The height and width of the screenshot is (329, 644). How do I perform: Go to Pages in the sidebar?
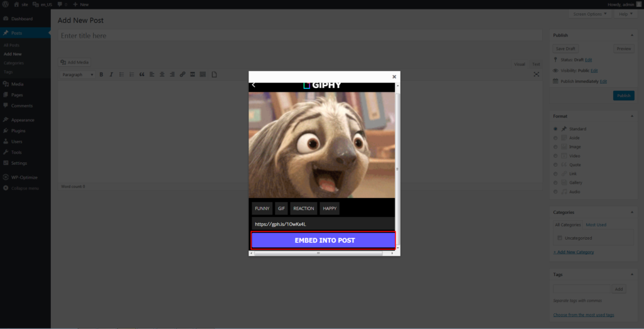tap(17, 95)
